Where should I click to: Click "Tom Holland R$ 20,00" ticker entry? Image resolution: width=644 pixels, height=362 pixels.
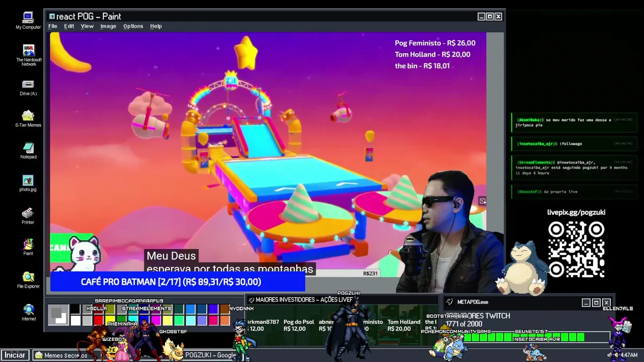pos(404,325)
